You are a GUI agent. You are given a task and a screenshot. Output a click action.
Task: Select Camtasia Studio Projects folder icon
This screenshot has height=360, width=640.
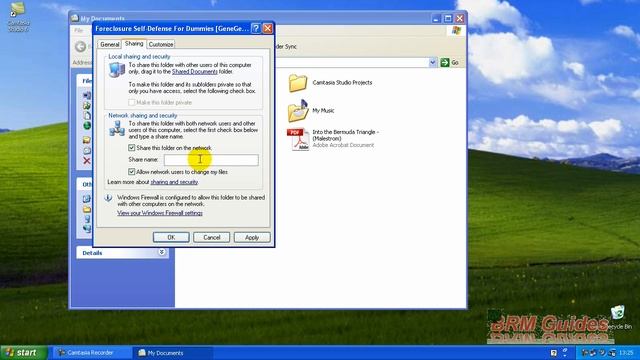point(298,83)
